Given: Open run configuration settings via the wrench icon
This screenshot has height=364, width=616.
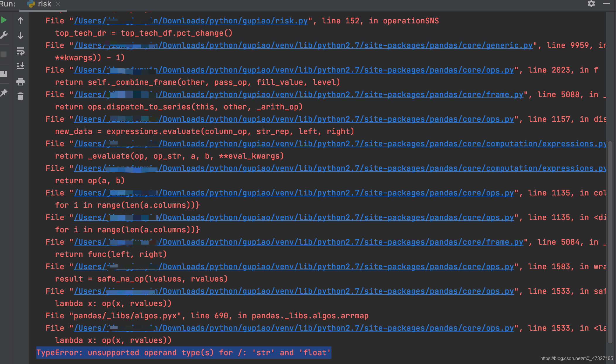Looking at the screenshot, I should (4, 35).
